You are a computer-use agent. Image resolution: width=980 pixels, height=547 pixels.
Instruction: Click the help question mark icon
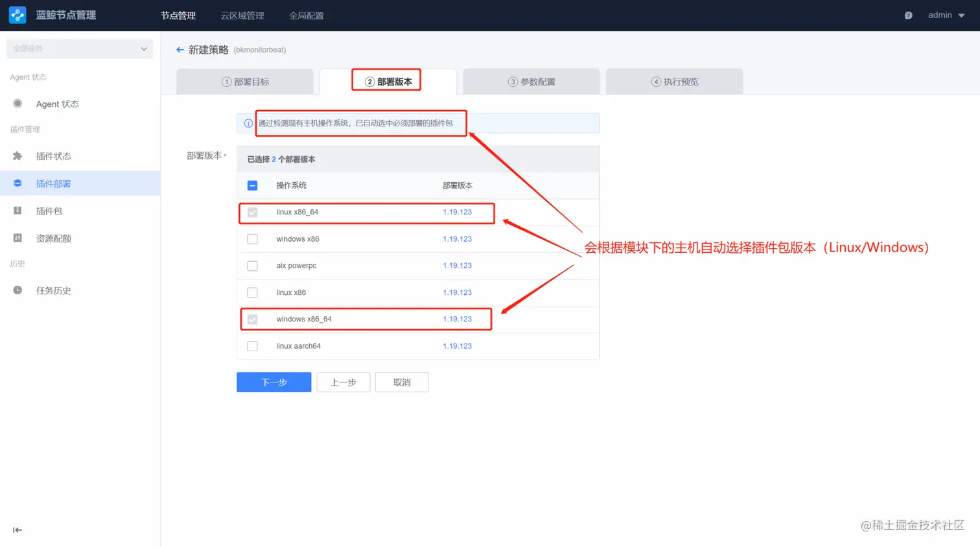click(x=908, y=16)
